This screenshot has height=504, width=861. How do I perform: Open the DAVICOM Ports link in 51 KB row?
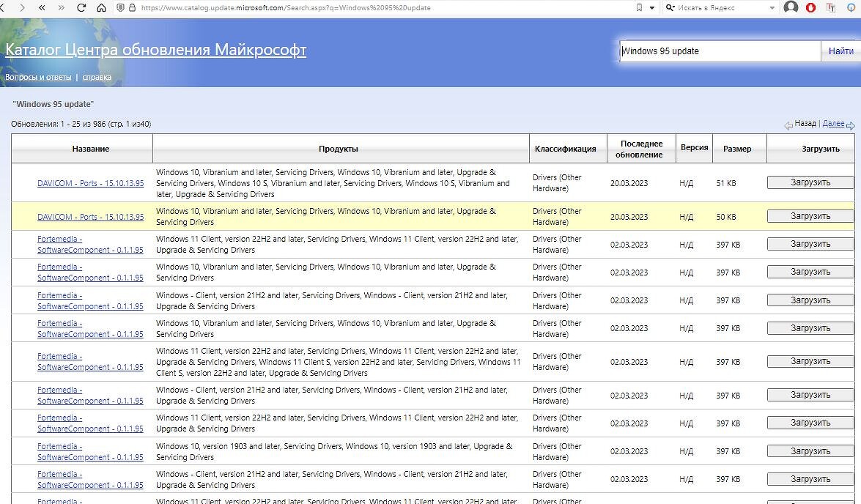pos(91,183)
